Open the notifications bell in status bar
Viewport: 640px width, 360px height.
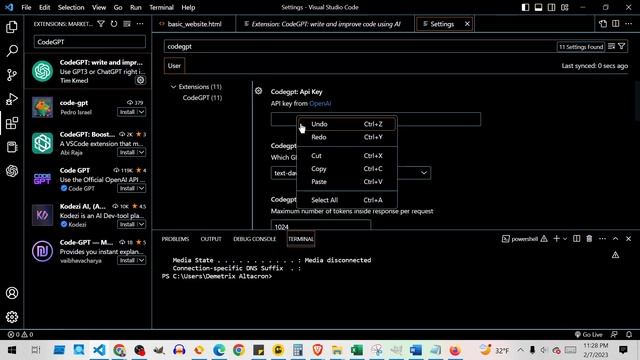(629, 334)
